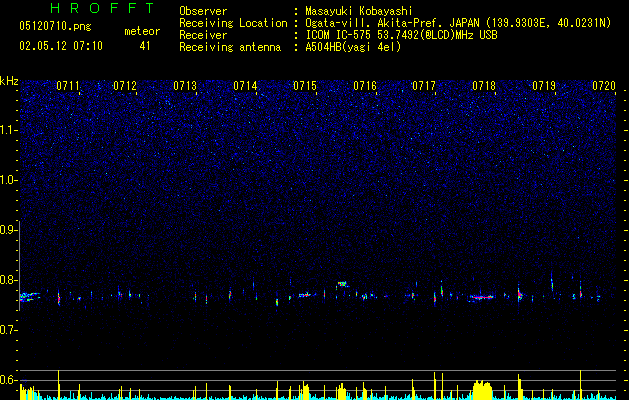Click the timestamp 02.05.12 07:10

61,46
